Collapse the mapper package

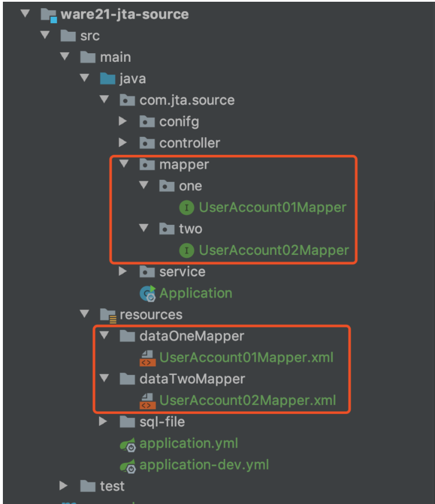point(123,164)
